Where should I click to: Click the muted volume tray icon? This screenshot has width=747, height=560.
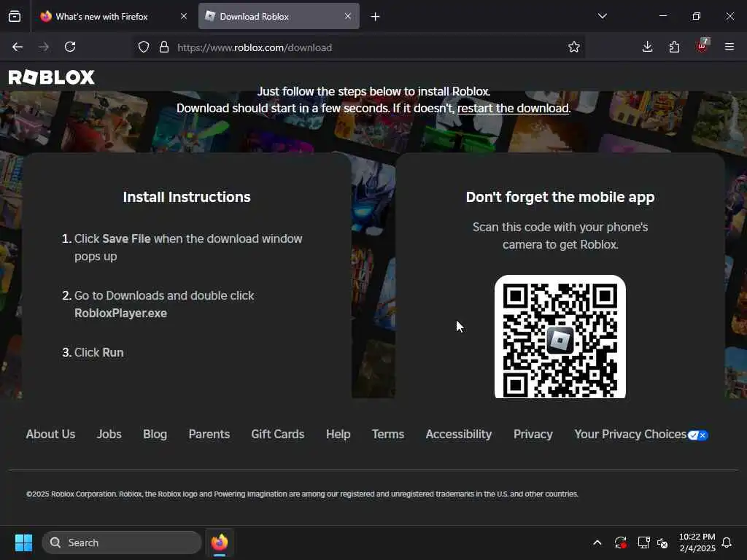pyautogui.click(x=662, y=542)
